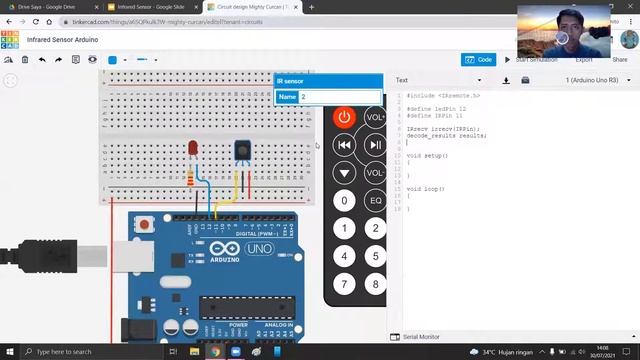This screenshot has height=360, width=640.
Task: Click the Serial Monitor icon
Action: (x=395, y=337)
